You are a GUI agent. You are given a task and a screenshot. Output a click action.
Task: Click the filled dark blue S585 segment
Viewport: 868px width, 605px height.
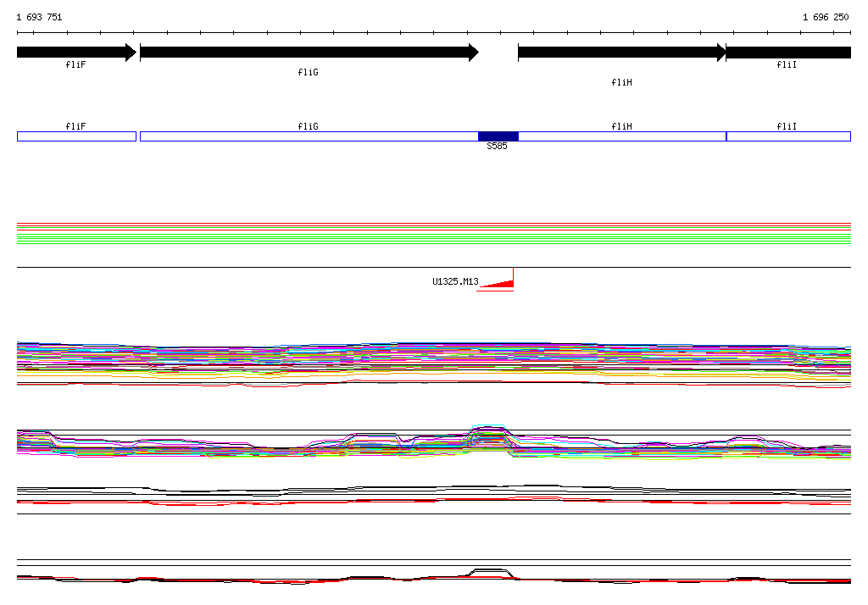(x=498, y=136)
